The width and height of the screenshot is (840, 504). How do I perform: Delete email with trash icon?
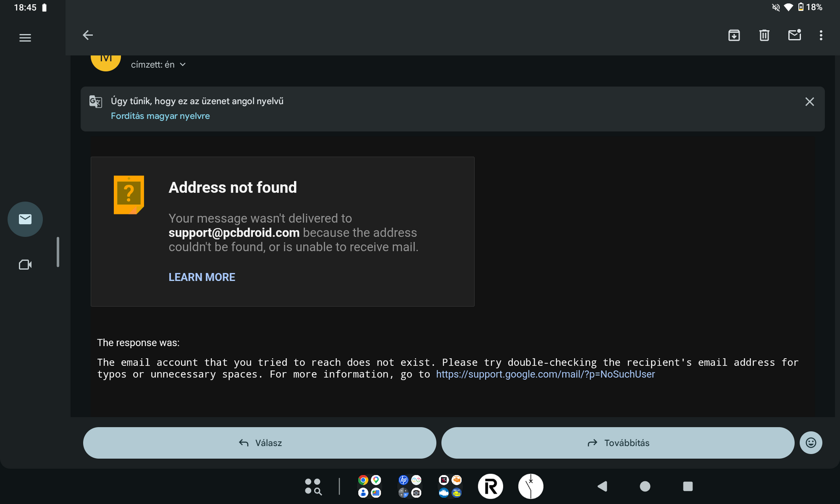[764, 35]
